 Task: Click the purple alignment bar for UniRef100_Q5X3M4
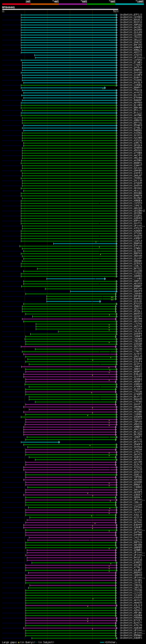point(69,319)
